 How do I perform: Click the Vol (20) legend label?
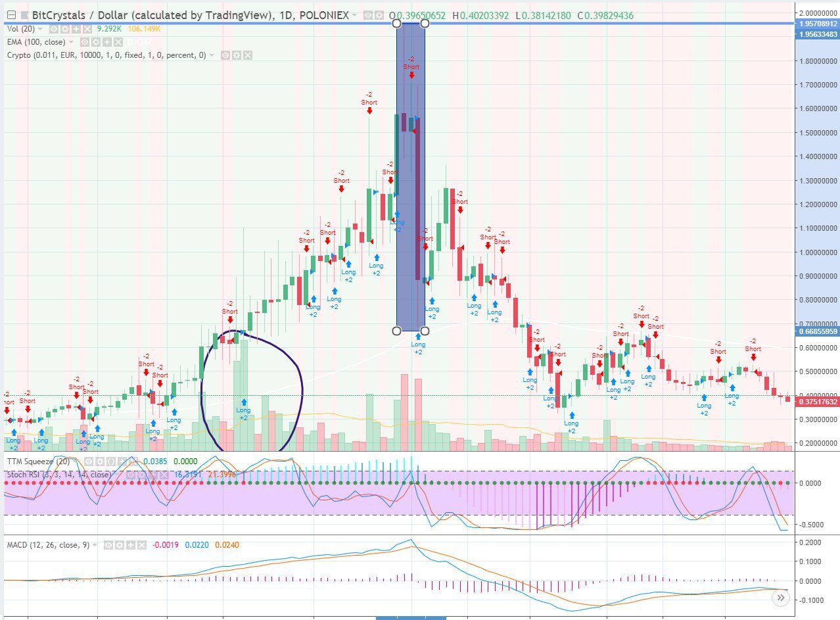pyautogui.click(x=20, y=29)
